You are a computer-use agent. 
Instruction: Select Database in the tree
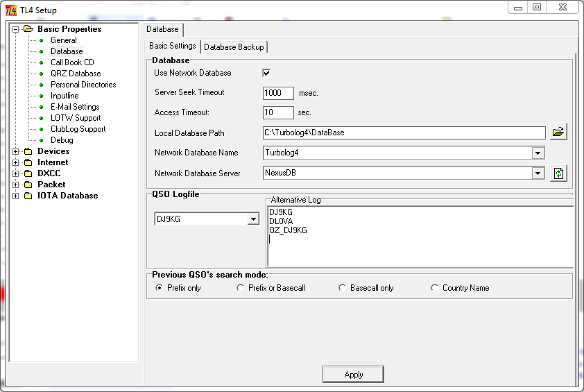point(67,51)
